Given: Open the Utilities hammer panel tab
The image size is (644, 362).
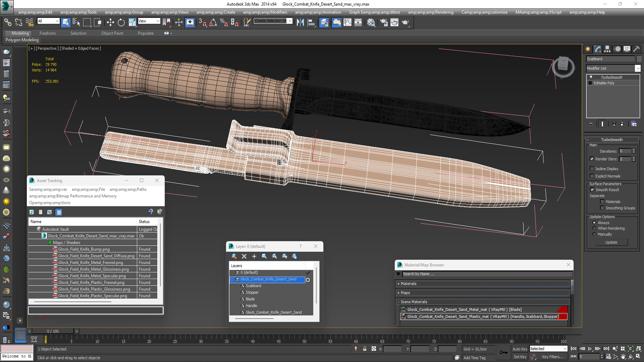Looking at the screenshot, I should (x=636, y=49).
